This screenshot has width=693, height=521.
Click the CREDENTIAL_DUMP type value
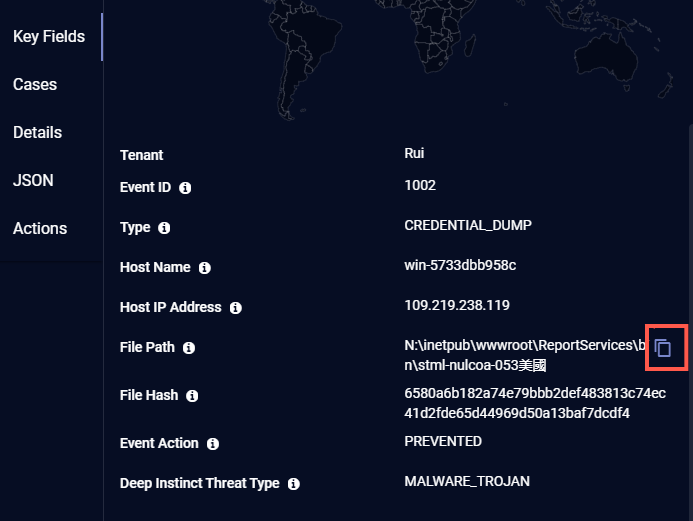[x=468, y=225]
